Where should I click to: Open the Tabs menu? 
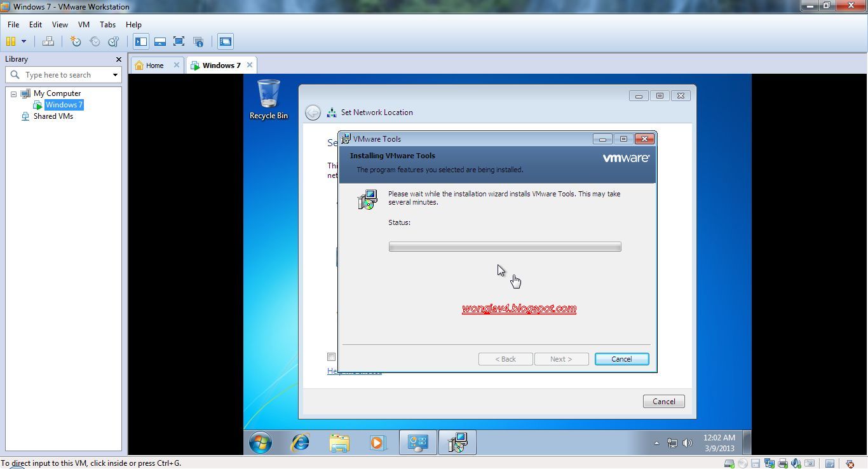pos(108,25)
